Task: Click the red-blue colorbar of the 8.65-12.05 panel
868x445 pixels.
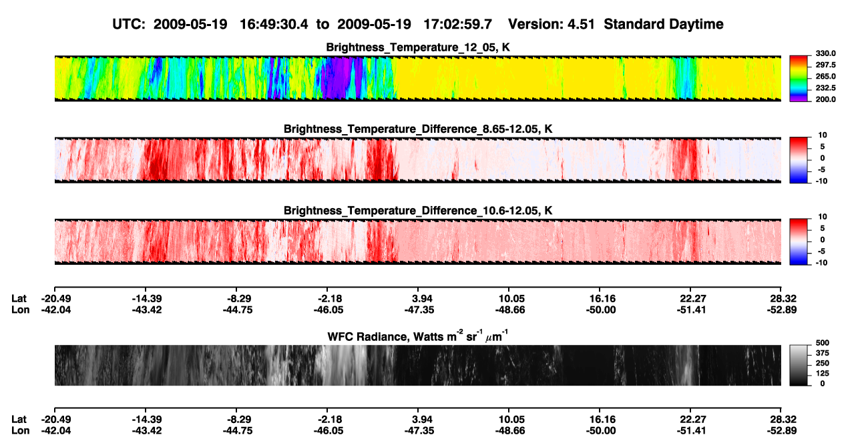Action: click(x=799, y=160)
